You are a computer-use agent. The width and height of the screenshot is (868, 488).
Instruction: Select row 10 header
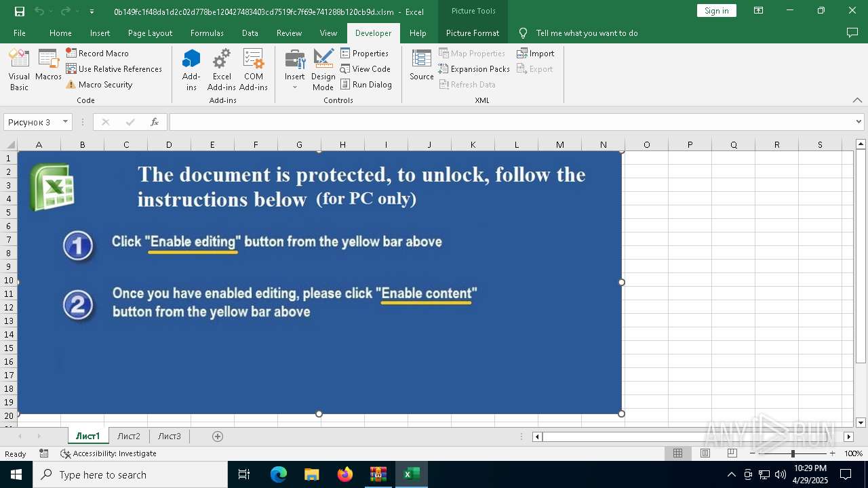[x=9, y=280]
